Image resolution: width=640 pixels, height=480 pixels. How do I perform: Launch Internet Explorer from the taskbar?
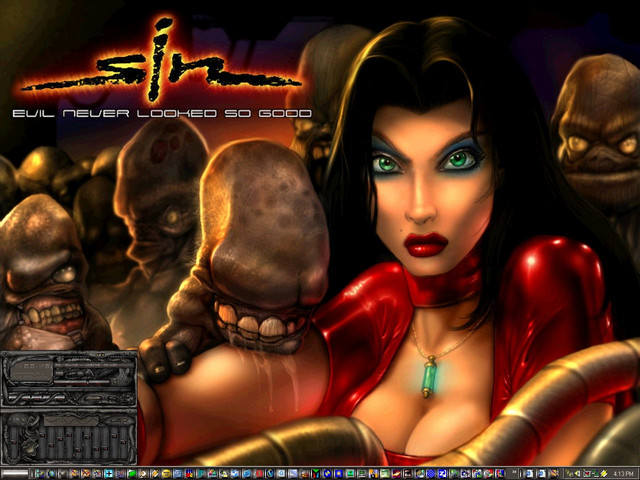pos(247,474)
